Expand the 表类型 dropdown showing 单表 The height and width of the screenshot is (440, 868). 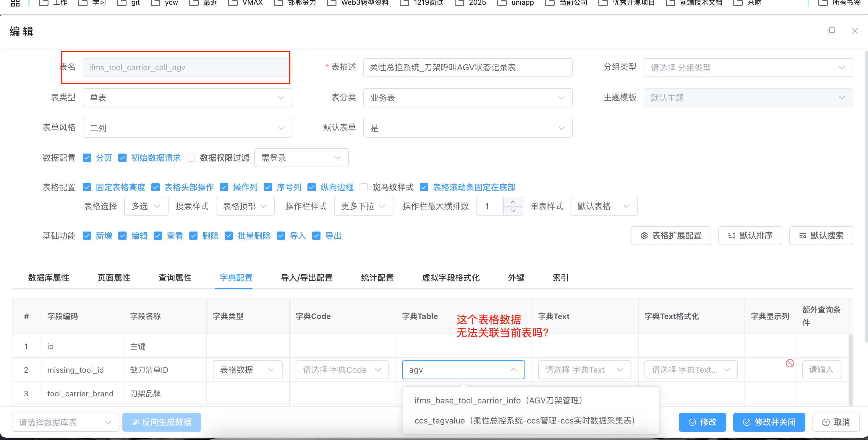tap(187, 98)
